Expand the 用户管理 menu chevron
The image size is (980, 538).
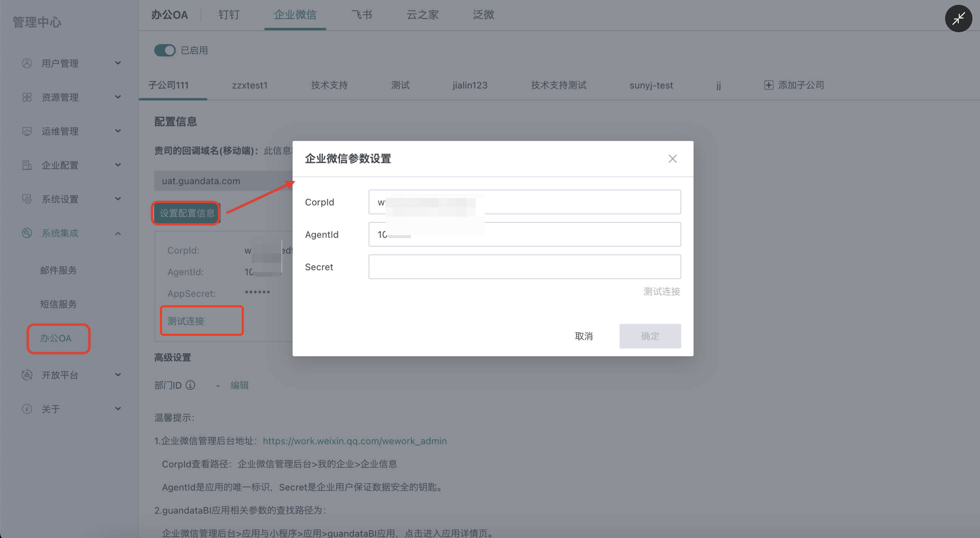[x=118, y=63]
